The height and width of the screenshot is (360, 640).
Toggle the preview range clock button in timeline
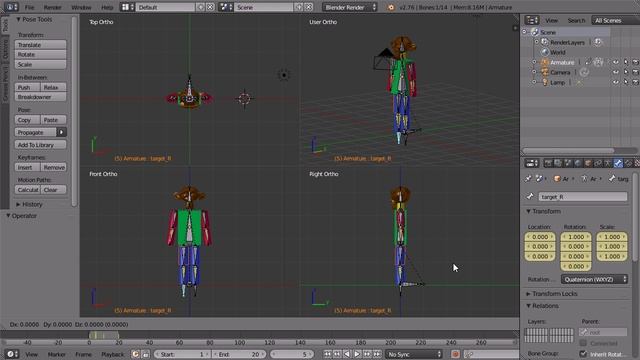point(136,354)
